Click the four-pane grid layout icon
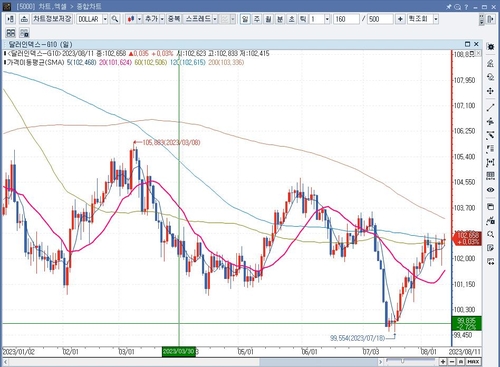500x367 pixels. (11, 33)
